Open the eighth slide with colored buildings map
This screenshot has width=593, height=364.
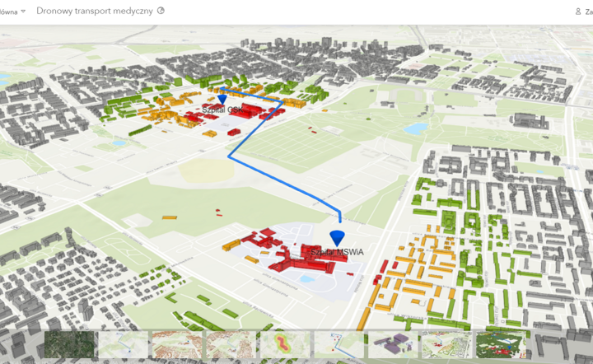point(447,344)
